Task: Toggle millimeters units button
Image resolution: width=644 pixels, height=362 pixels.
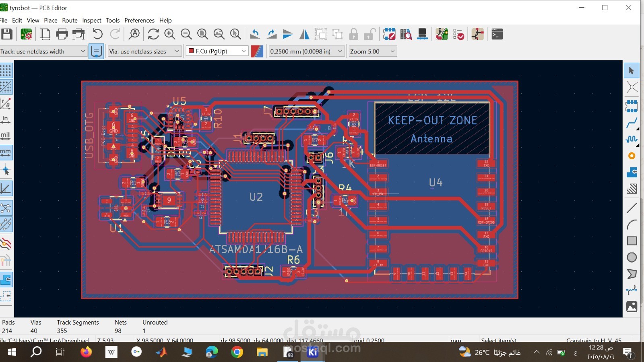Action: pos(6,152)
